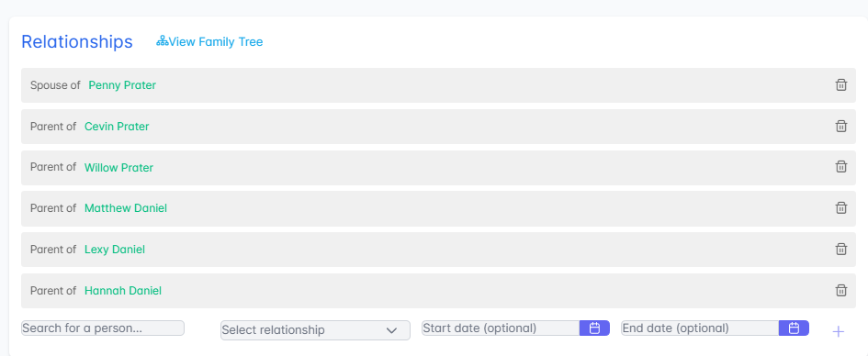Image resolution: width=868 pixels, height=356 pixels.
Task: Delete the Lexy Daniel relationship entry
Action: [x=840, y=250]
